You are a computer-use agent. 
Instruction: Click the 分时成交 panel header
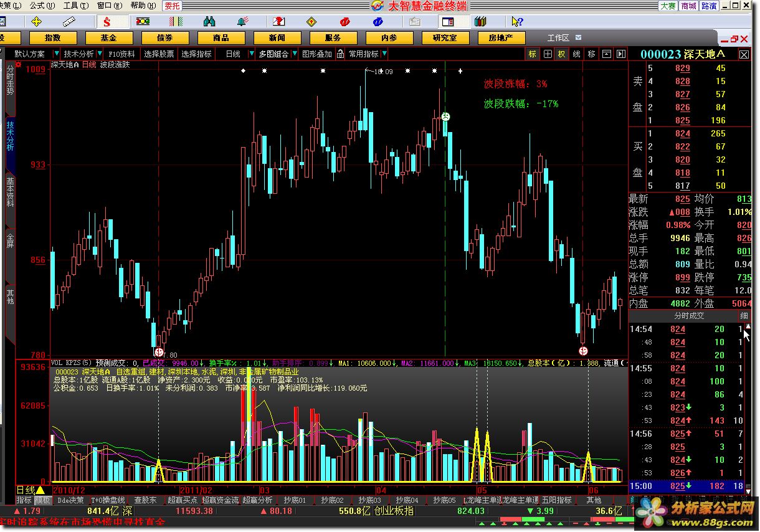tap(684, 316)
